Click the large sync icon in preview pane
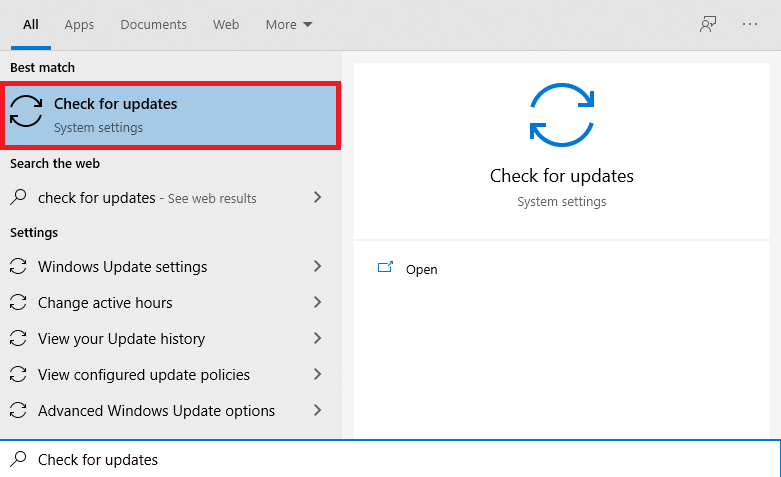 (x=561, y=115)
